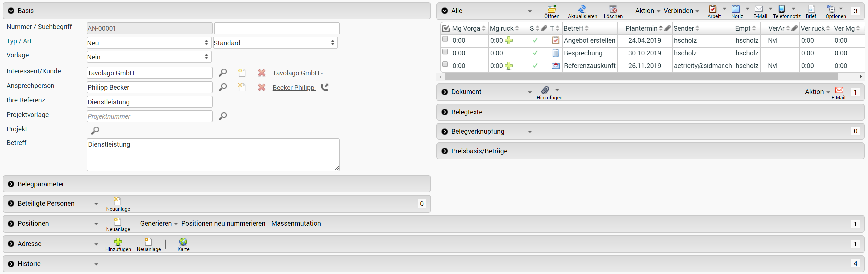Create new E-Mail from Alle toolbar
The width and height of the screenshot is (868, 274).
pos(759,9)
